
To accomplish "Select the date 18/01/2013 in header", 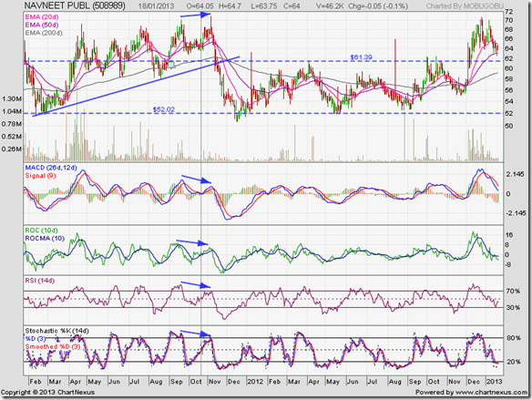I will coord(157,6).
